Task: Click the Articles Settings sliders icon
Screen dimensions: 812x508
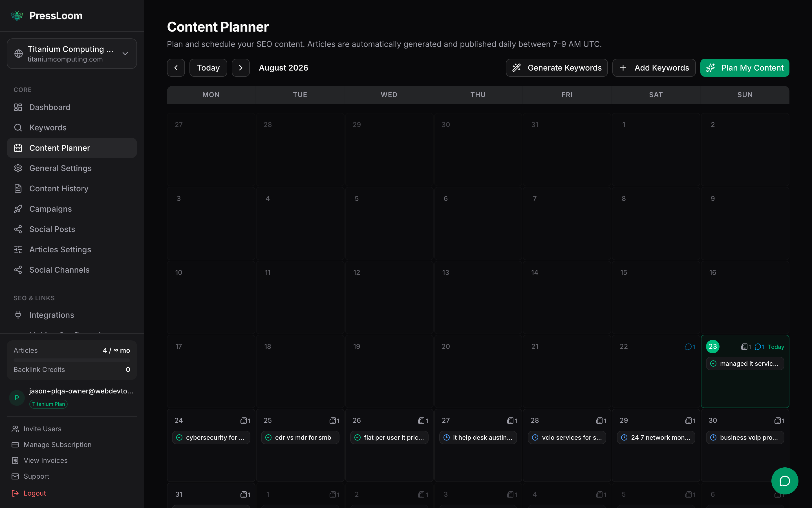Action: [18, 250]
